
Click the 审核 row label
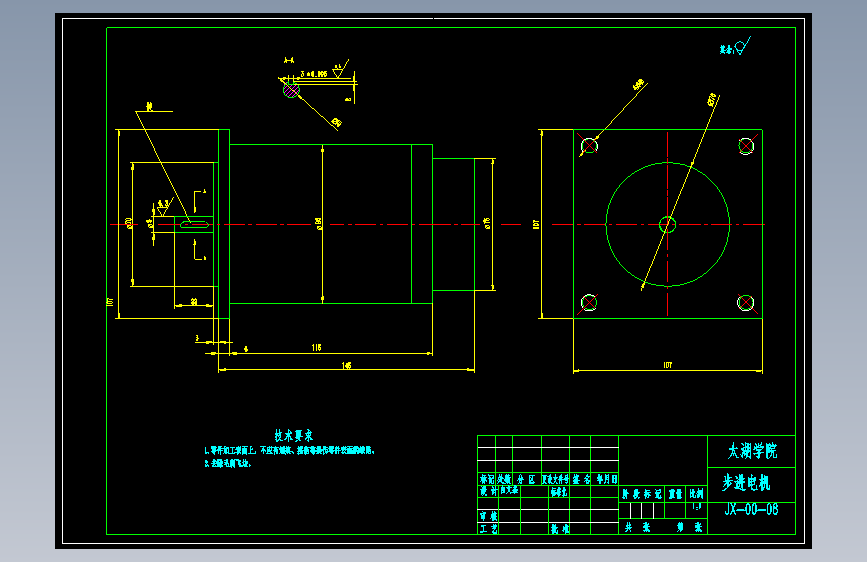pos(488,516)
